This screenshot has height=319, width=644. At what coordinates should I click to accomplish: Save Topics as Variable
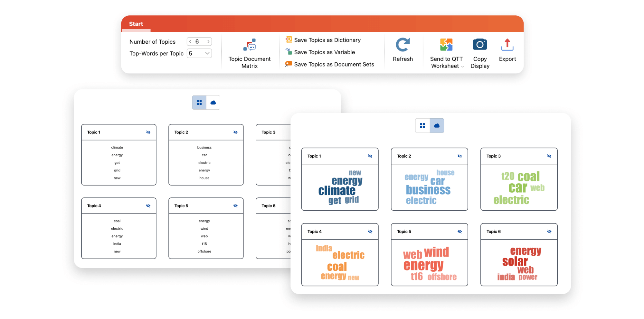pyautogui.click(x=324, y=52)
